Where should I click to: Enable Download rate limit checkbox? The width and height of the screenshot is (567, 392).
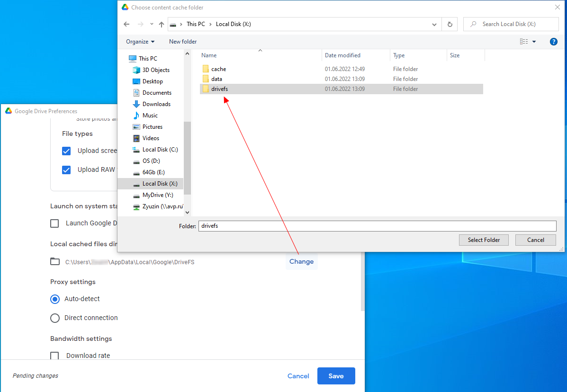coord(54,356)
